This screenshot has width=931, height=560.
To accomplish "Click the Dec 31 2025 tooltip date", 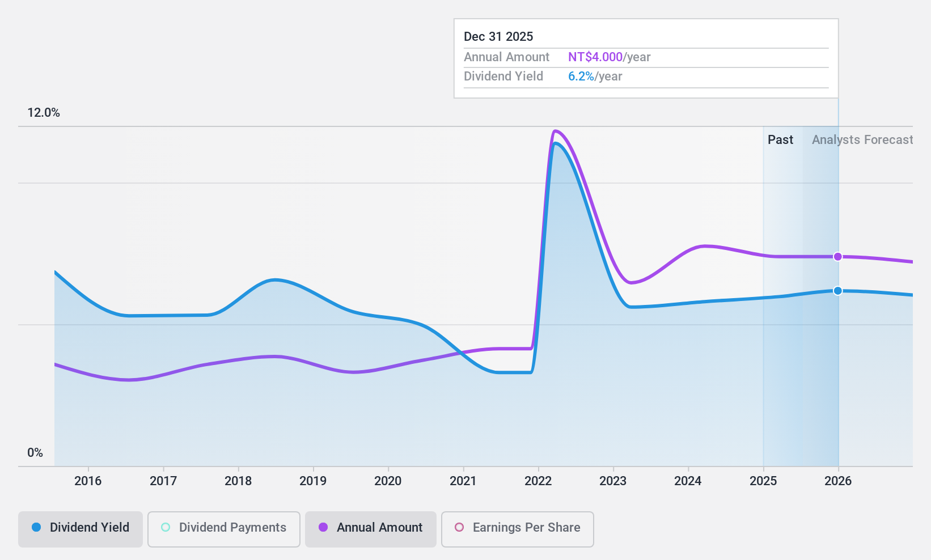I will point(498,37).
